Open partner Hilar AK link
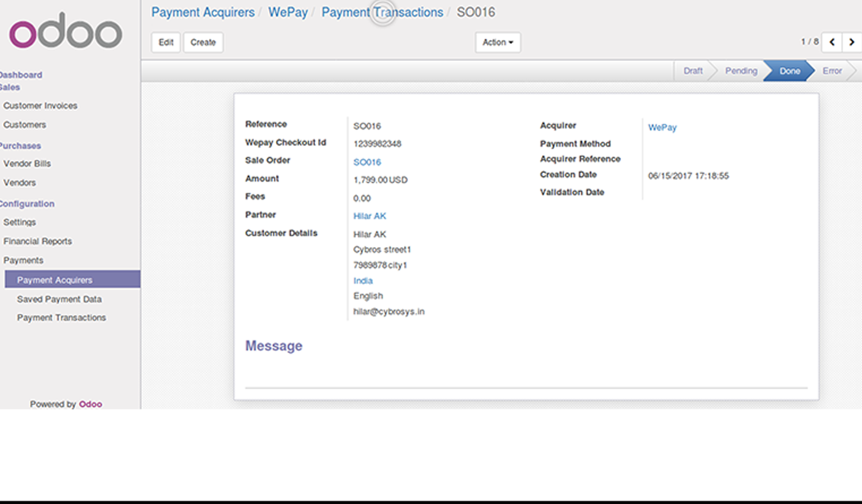The width and height of the screenshot is (862, 504). 370,216
